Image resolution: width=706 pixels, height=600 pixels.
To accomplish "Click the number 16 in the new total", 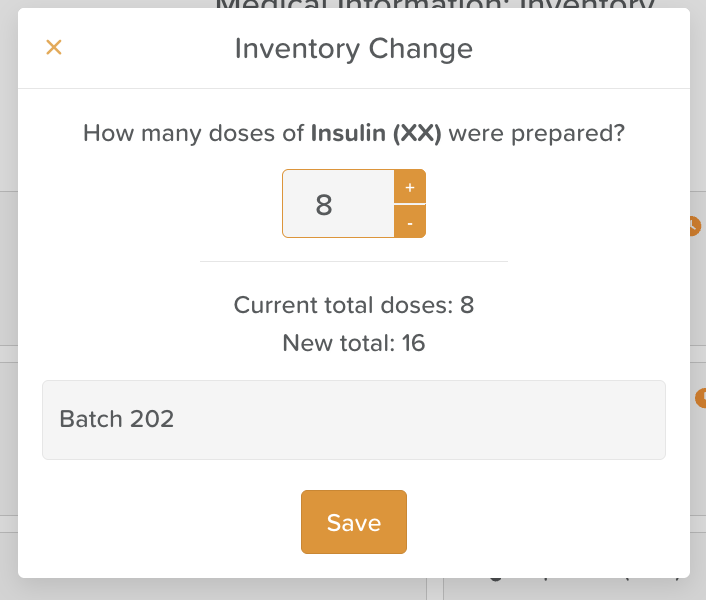I will pyautogui.click(x=413, y=344).
